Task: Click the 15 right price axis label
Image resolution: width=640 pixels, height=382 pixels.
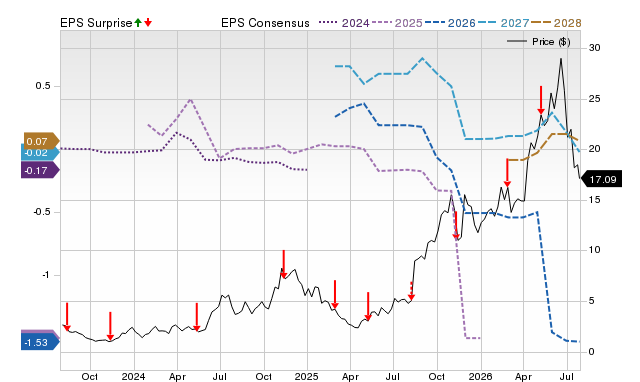Action: pyautogui.click(x=595, y=200)
